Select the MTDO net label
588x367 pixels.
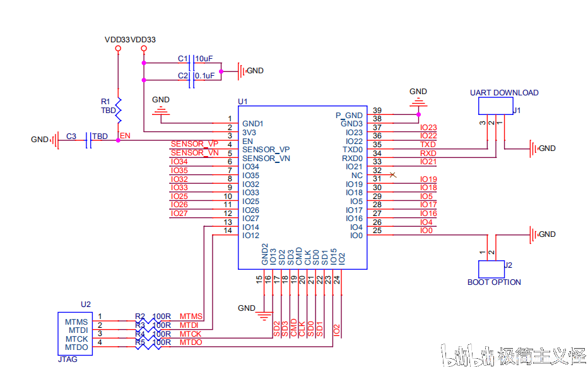coord(191,342)
